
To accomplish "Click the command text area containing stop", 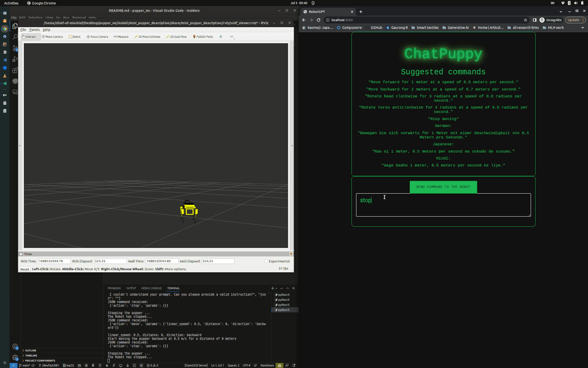I will 443,205.
